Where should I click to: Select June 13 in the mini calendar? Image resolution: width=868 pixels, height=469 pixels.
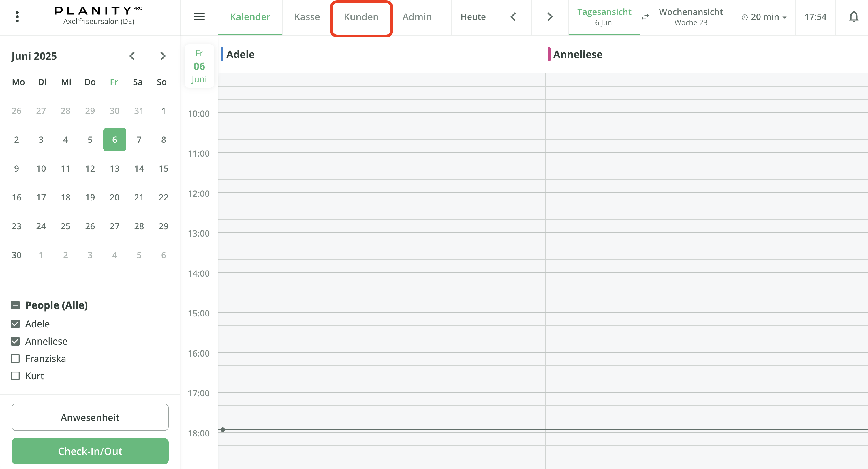(114, 168)
